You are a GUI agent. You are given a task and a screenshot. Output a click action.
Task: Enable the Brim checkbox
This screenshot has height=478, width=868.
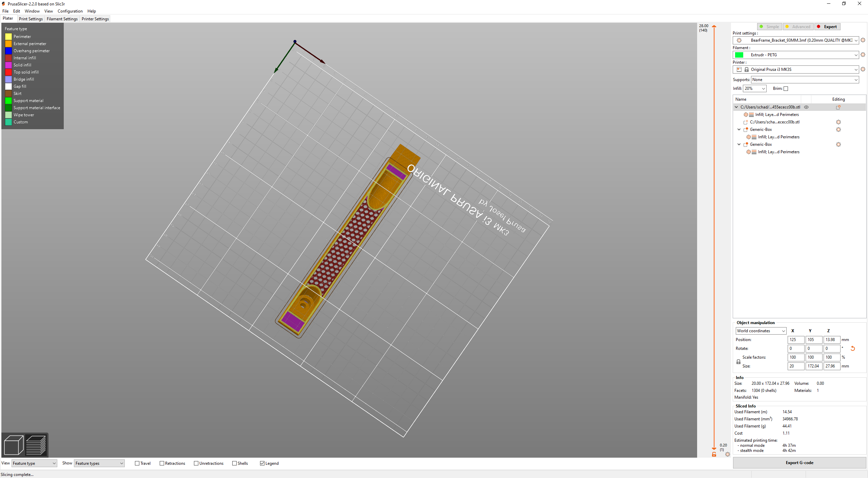tap(786, 88)
